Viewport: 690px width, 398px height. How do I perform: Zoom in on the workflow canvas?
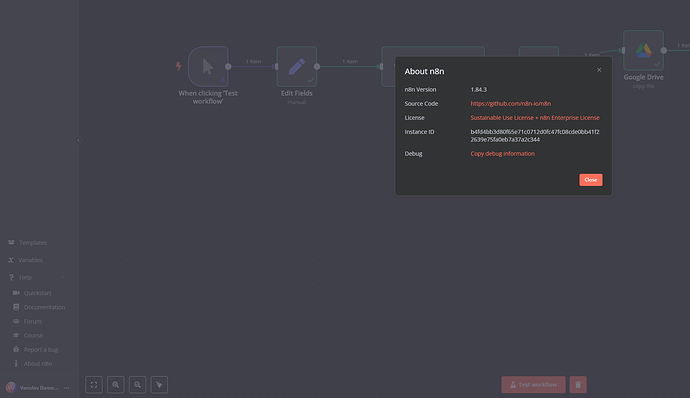coord(116,384)
